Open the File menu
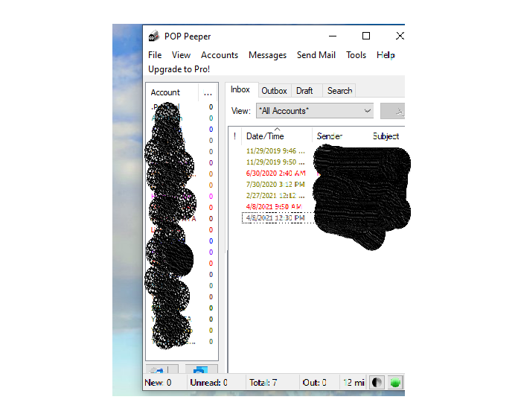The image size is (518, 420). pyautogui.click(x=155, y=55)
